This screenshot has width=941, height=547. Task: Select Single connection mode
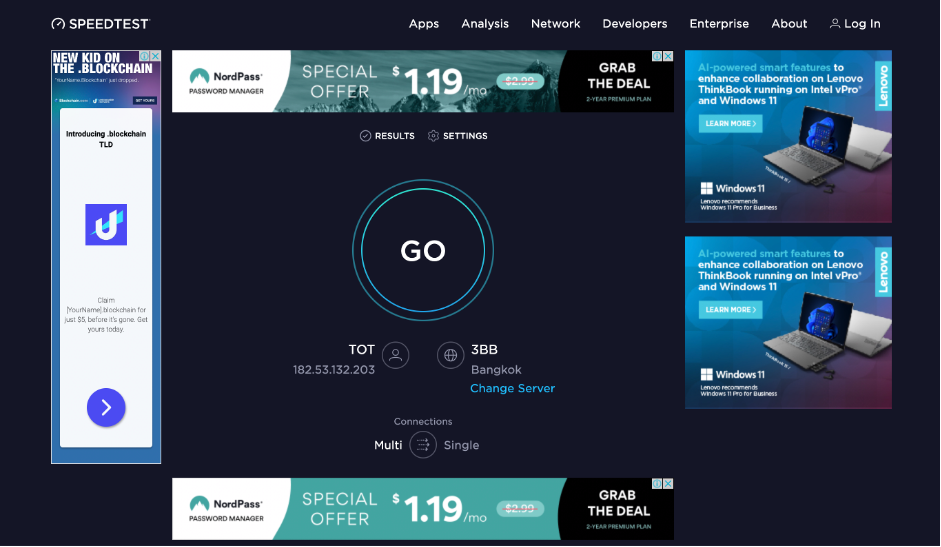[x=461, y=445]
